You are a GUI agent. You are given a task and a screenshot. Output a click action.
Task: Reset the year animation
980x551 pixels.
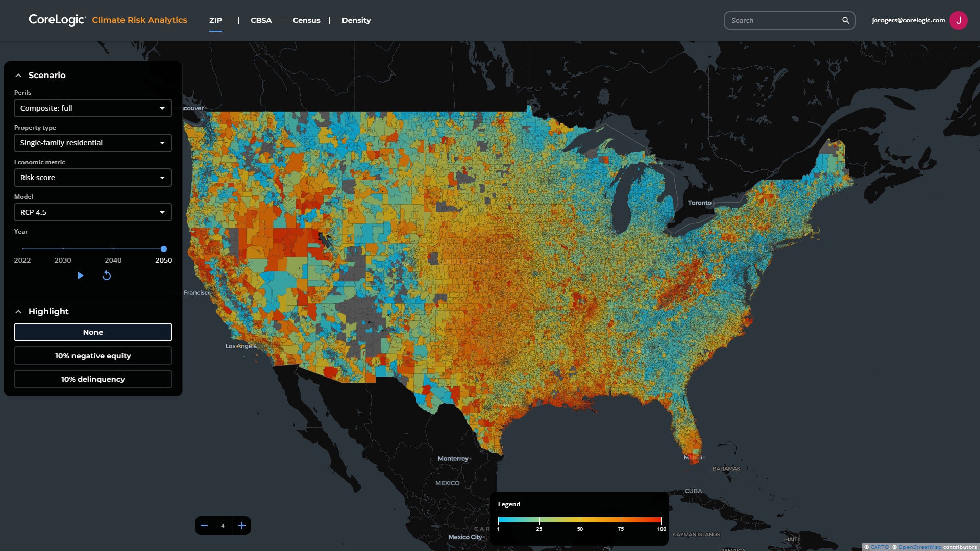coord(107,275)
